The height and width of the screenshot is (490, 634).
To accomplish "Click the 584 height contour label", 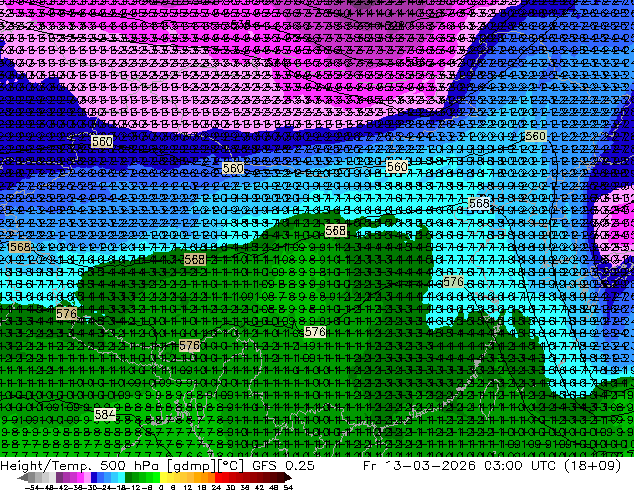I will 105,414.
